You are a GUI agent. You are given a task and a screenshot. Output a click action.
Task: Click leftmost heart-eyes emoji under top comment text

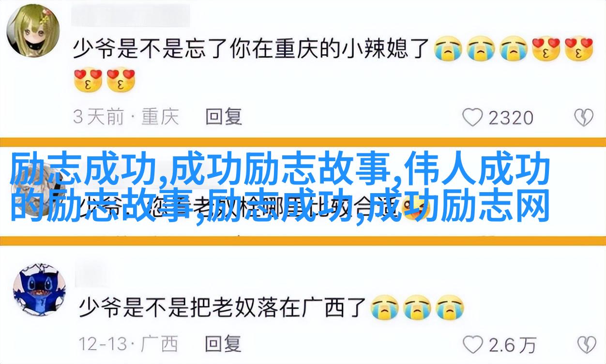pos(88,80)
